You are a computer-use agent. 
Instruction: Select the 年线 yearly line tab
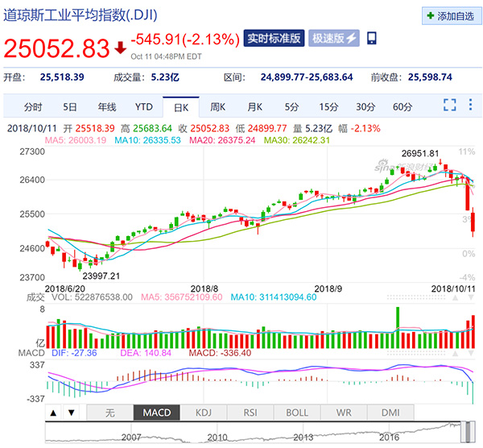tap(107, 107)
